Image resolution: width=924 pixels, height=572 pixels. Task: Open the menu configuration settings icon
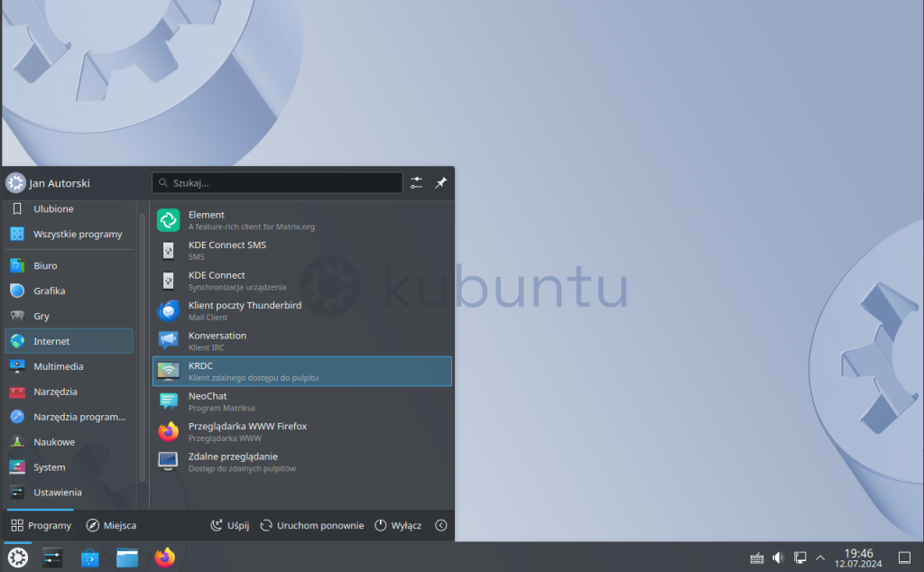coord(416,183)
